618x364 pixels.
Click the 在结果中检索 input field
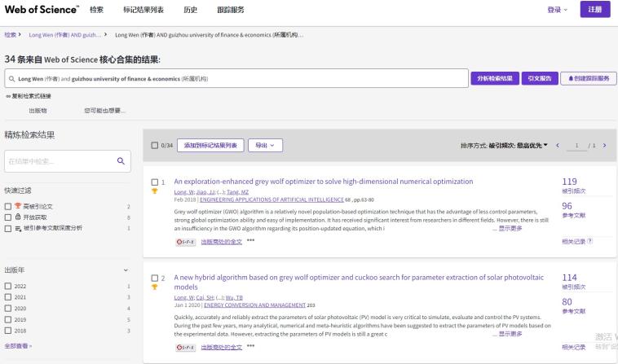(x=57, y=161)
